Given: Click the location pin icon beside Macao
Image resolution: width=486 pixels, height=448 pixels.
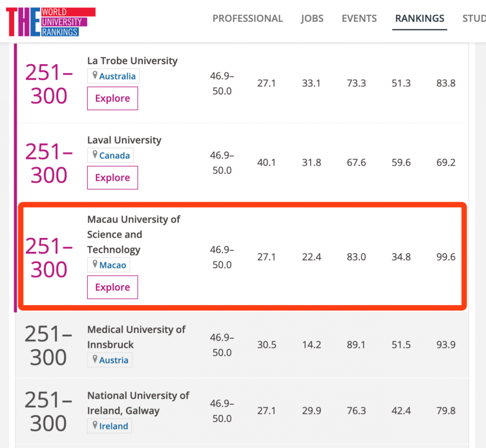Looking at the screenshot, I should (x=95, y=264).
